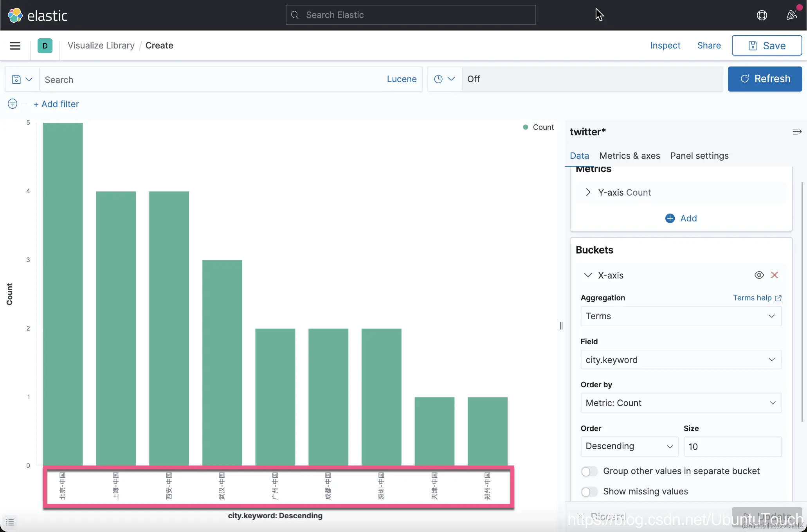The height and width of the screenshot is (532, 807).
Task: Enable Group other values in separate bucket
Action: pyautogui.click(x=589, y=471)
